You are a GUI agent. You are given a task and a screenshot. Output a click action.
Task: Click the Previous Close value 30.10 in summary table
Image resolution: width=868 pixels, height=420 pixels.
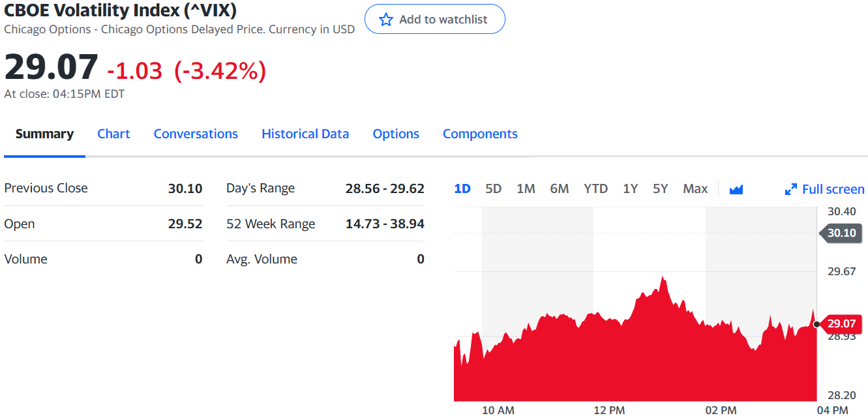tap(185, 188)
